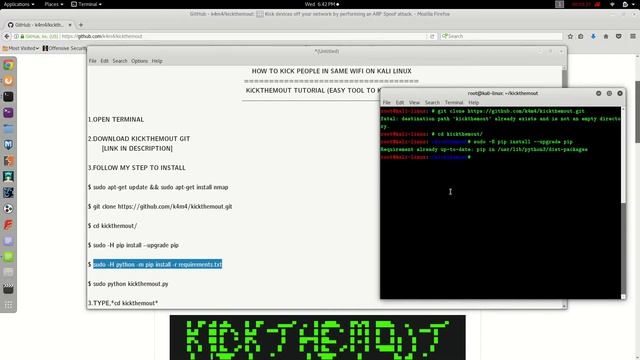The width and height of the screenshot is (640, 360).
Task: Click the network status tray icon
Action: pyautogui.click(x=612, y=4)
